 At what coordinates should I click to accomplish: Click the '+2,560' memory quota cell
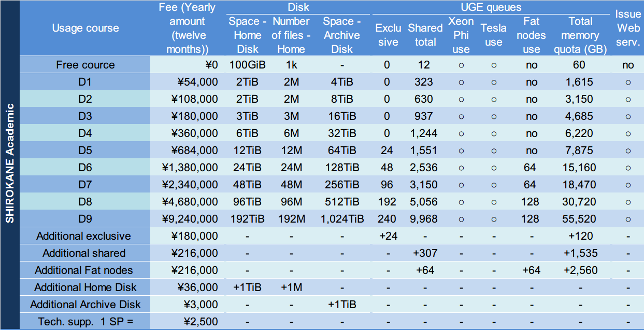click(x=580, y=270)
